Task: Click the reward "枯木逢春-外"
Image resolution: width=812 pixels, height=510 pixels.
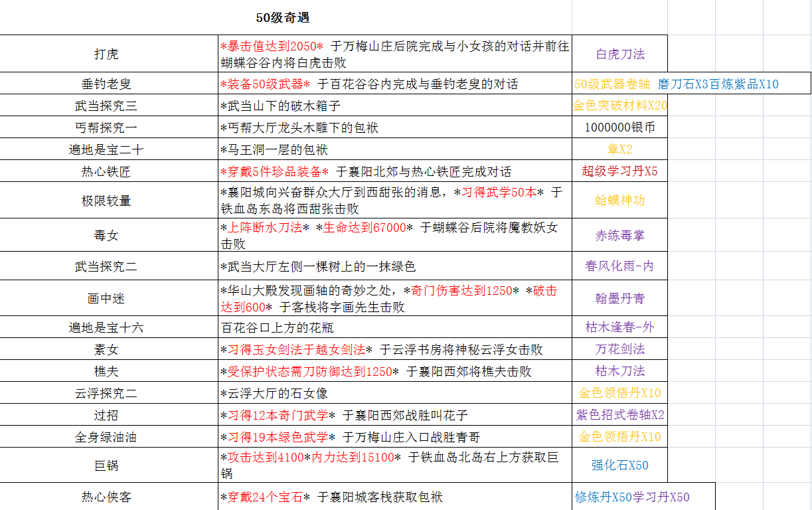Action: [x=620, y=327]
